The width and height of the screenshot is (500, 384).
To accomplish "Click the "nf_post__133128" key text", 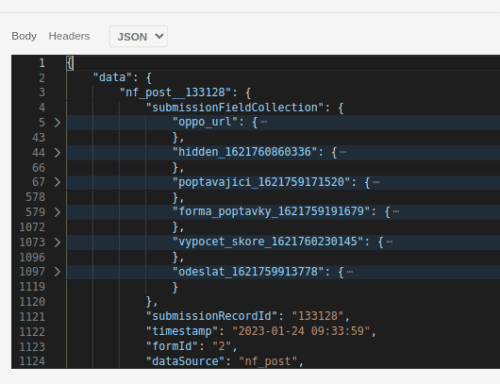I will (x=175, y=92).
